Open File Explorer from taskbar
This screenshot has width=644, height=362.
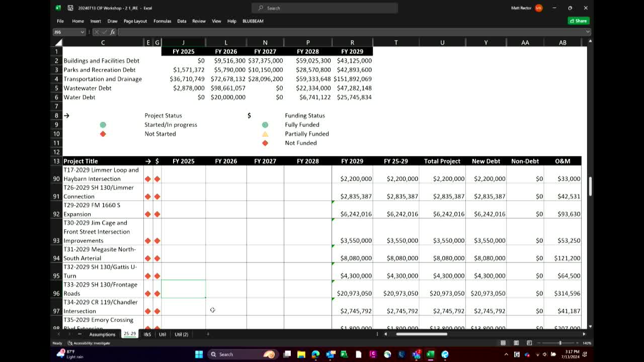pyautogui.click(x=301, y=354)
